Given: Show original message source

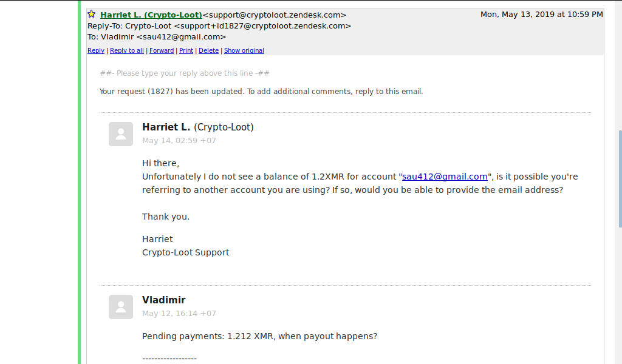Looking at the screenshot, I should 244,51.
